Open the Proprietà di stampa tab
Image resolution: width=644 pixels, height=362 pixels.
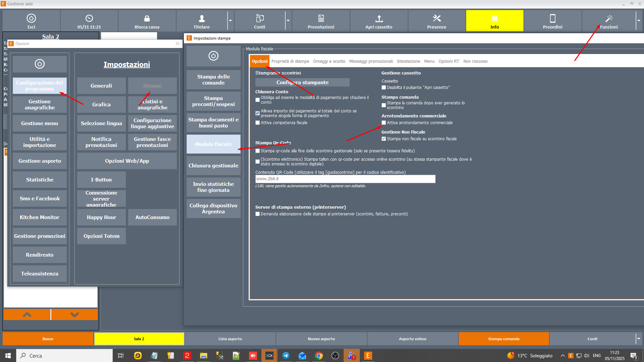290,61
